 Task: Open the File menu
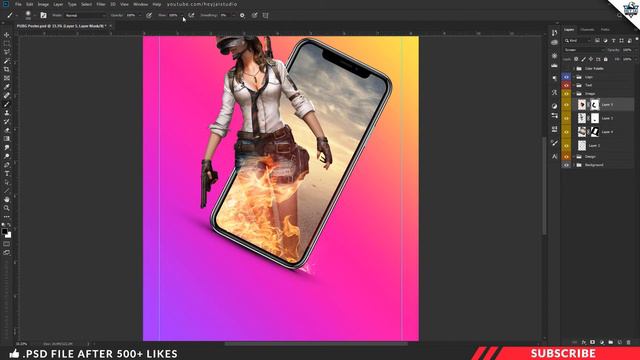(18, 4)
